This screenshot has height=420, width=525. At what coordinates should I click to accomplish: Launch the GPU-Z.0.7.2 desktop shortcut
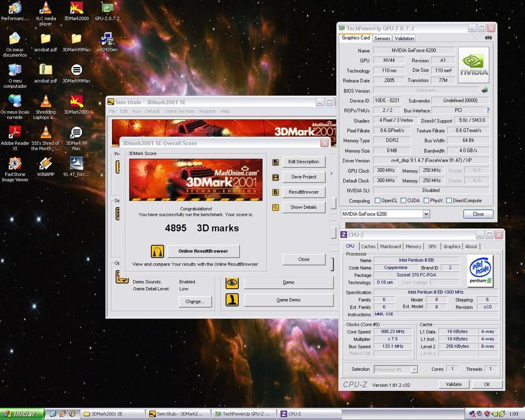pyautogui.click(x=107, y=11)
